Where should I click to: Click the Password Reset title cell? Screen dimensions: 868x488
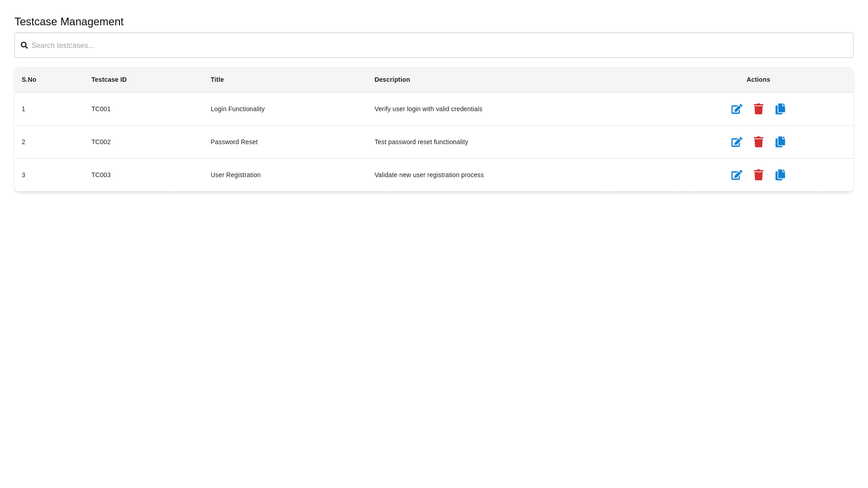(234, 142)
